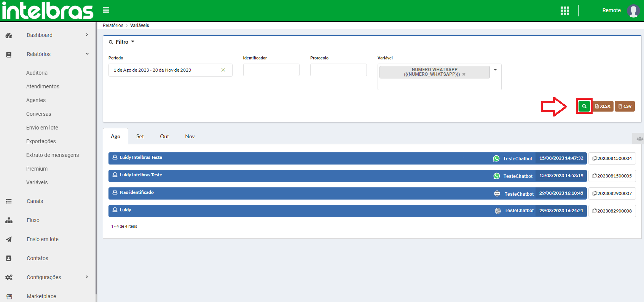Open the Variável dropdown arrow
Image resolution: width=644 pixels, height=302 pixels.
click(495, 70)
